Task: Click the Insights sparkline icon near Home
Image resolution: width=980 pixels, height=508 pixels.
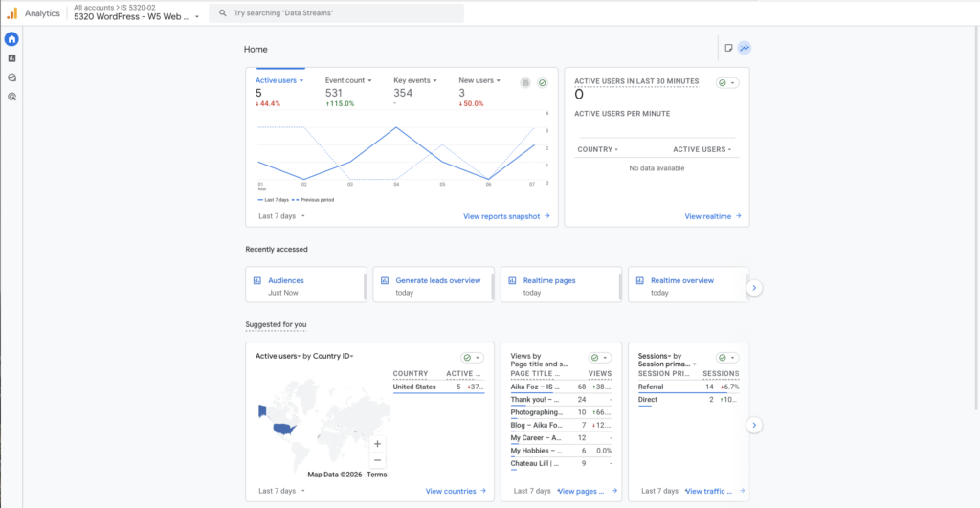Action: coord(744,48)
